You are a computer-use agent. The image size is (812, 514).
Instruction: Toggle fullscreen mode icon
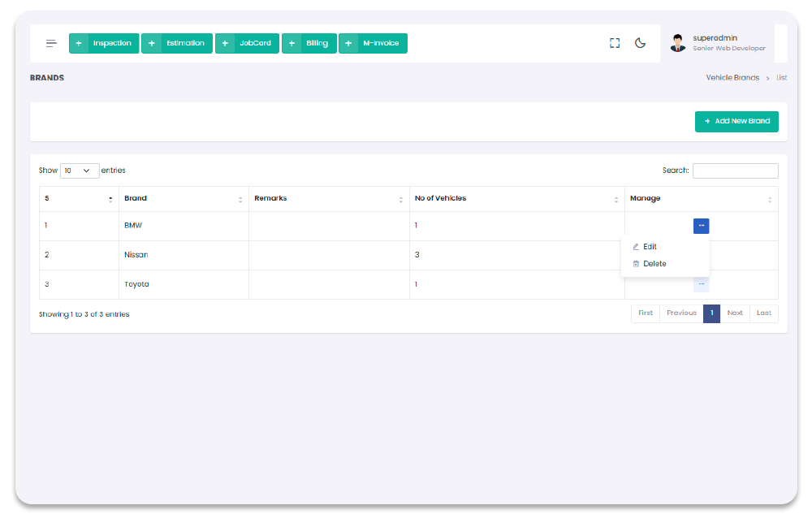615,44
